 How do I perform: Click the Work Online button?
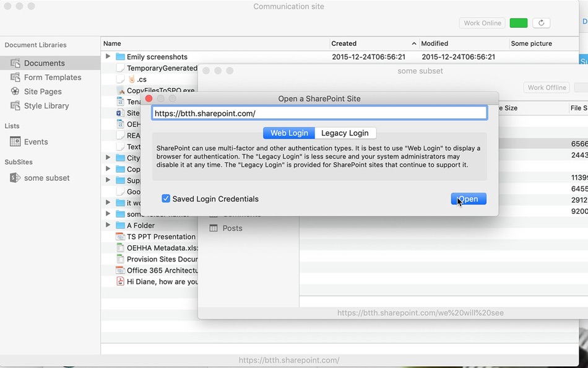[x=482, y=23]
